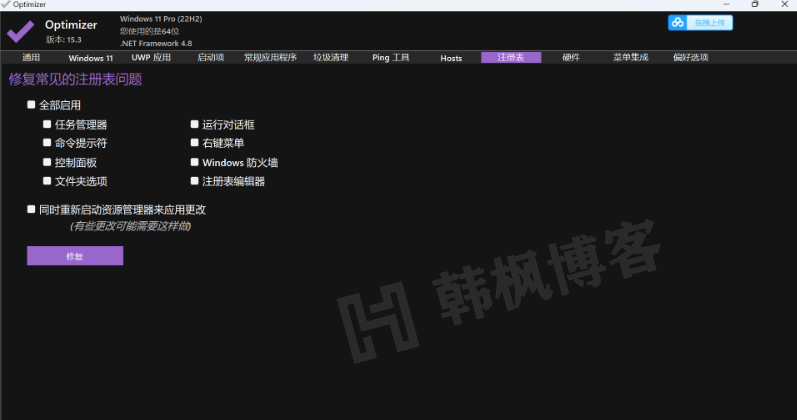797x420 pixels.
Task: Check the 运行对话框 option
Action: click(194, 124)
